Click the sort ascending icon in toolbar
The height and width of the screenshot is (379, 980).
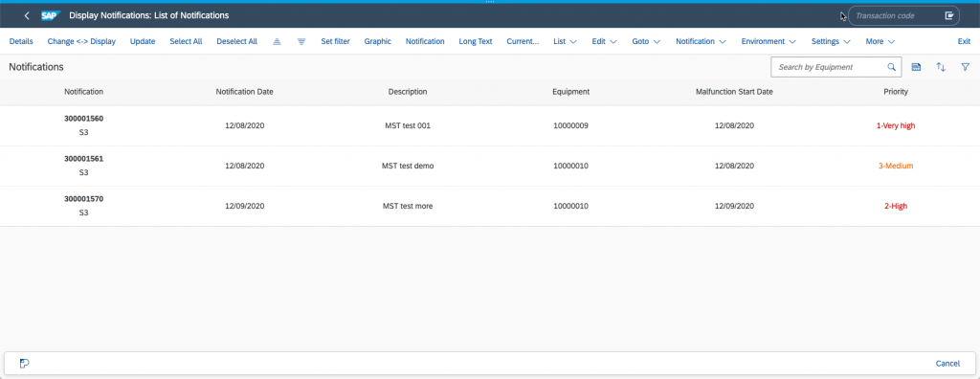pyautogui.click(x=278, y=41)
